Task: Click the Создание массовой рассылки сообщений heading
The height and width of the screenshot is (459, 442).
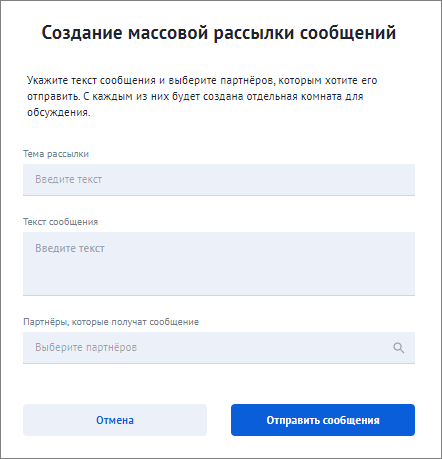Action: tap(219, 33)
